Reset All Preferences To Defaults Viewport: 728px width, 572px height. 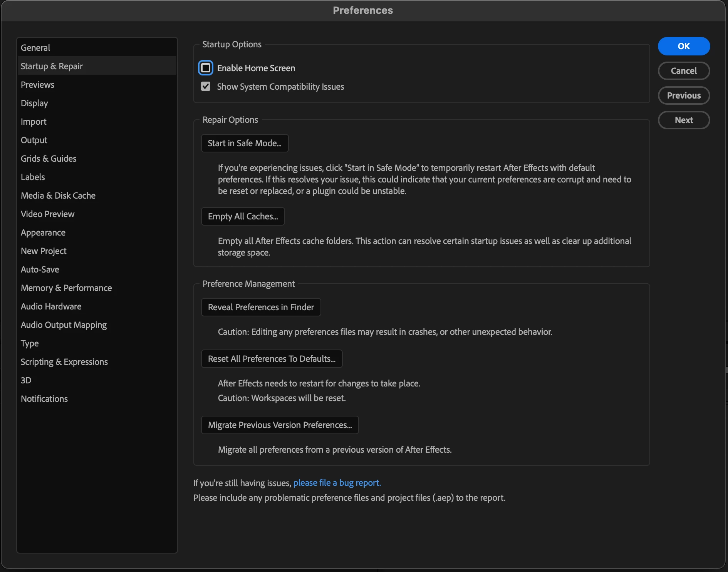tap(272, 359)
